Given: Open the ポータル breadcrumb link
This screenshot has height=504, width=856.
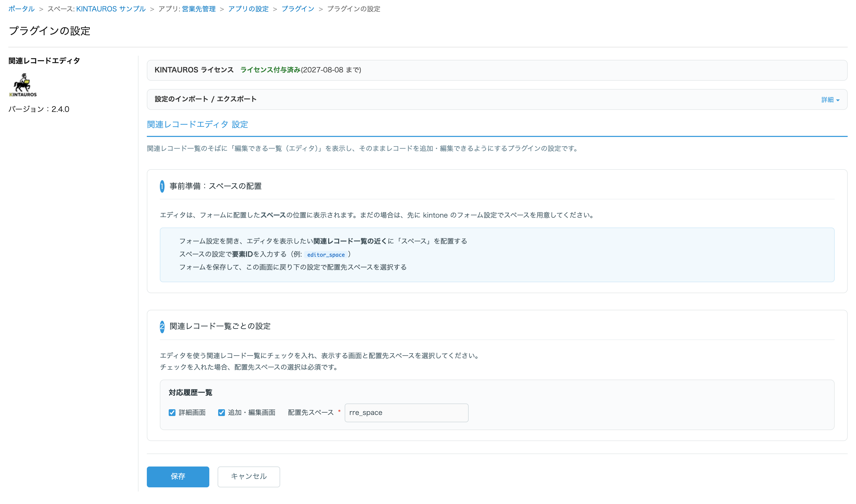Looking at the screenshot, I should [21, 9].
